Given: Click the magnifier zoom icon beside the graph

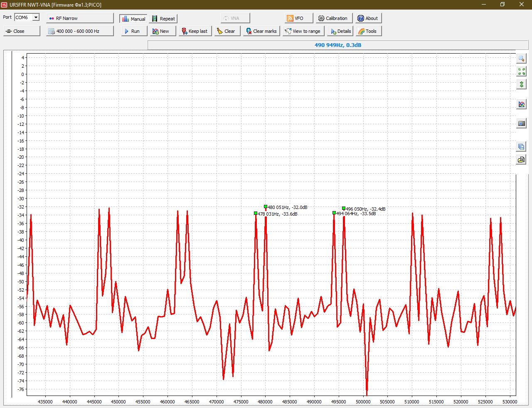Looking at the screenshot, I should (x=521, y=59).
